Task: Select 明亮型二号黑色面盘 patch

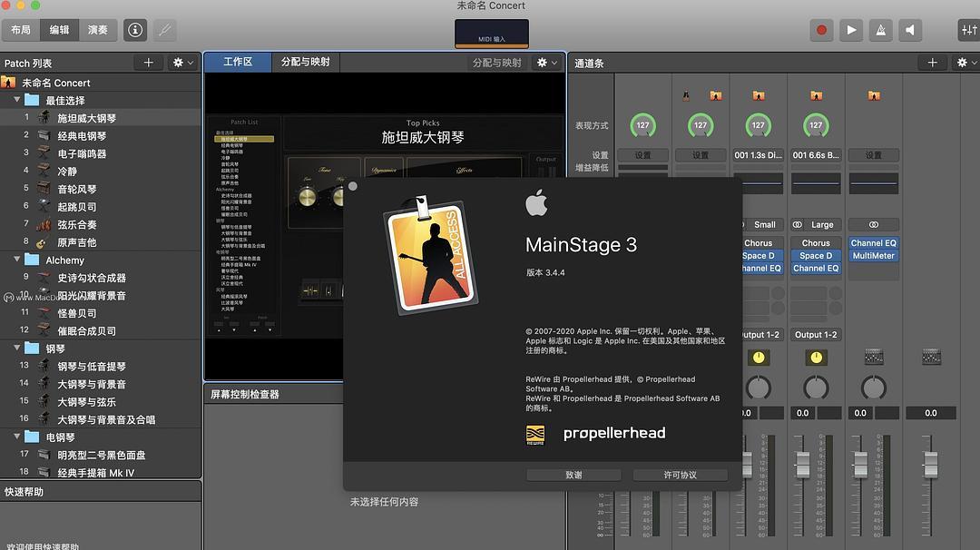Action: [101, 455]
